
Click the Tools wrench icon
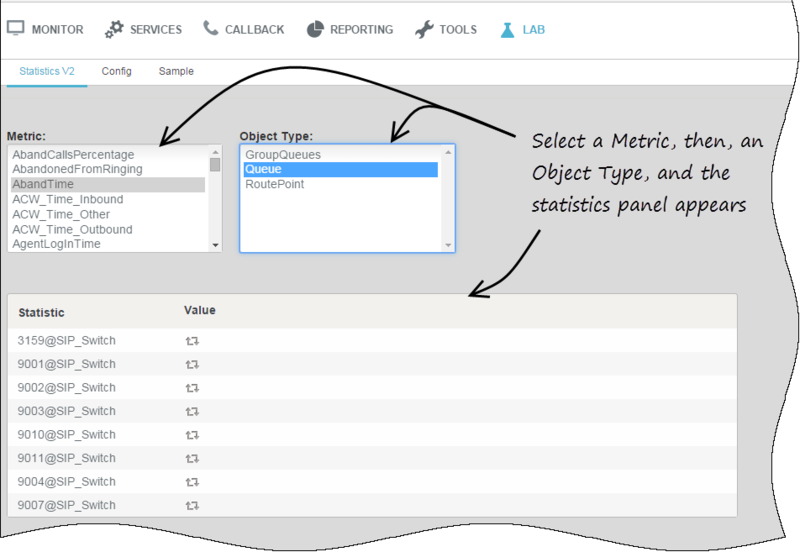tap(424, 30)
